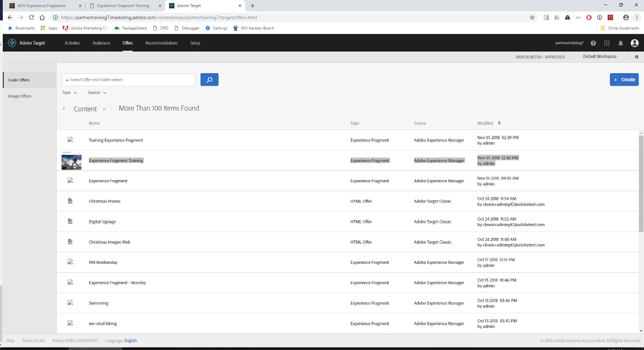
Task: Select the Digital Signage offer name
Action: (102, 222)
